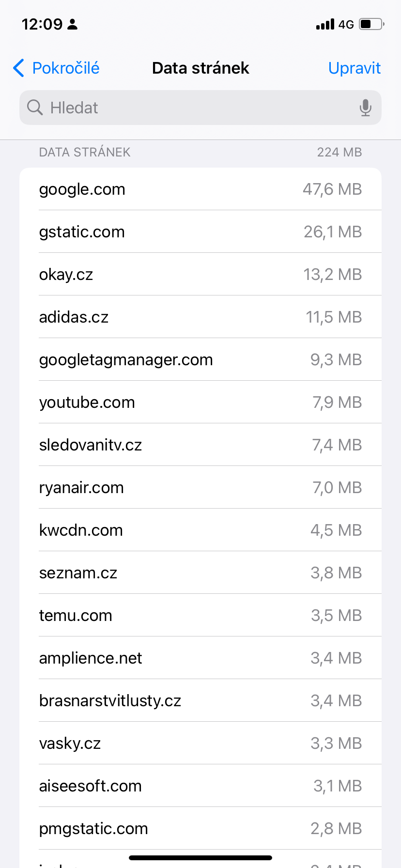Select the brasnarstvitlusty.cz entry
Viewport: 401px width, 868px height.
[x=200, y=701]
